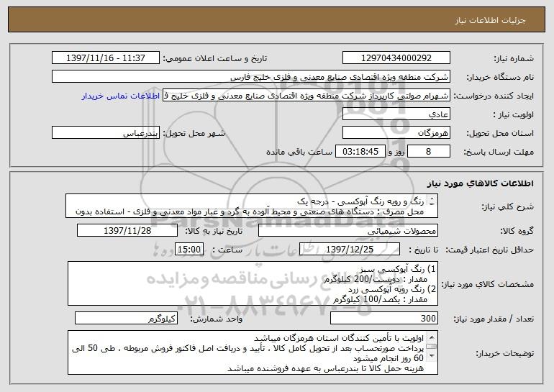
Task: Click the label شهر محل تحویل
Action: pos(194,133)
